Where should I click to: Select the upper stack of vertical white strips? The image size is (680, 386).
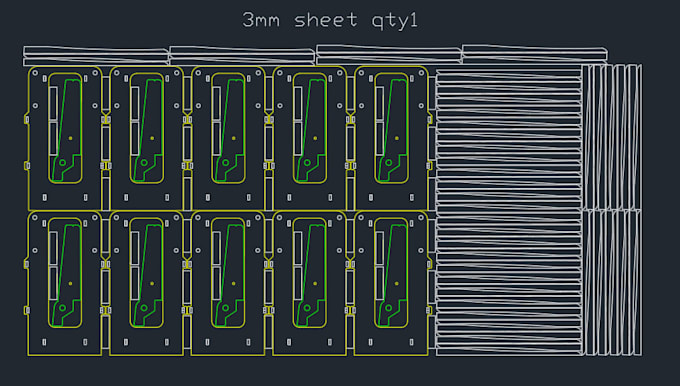click(x=612, y=137)
